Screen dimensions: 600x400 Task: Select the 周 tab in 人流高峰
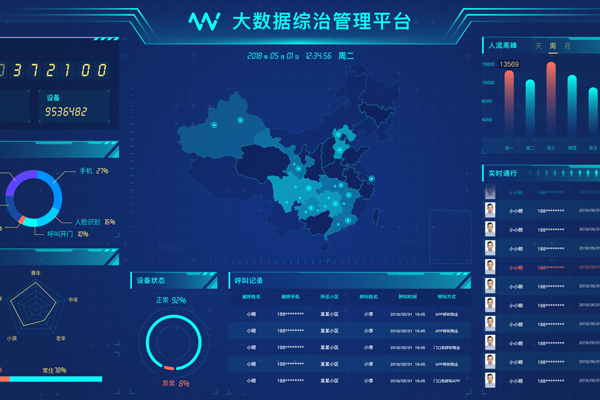pyautogui.click(x=553, y=46)
